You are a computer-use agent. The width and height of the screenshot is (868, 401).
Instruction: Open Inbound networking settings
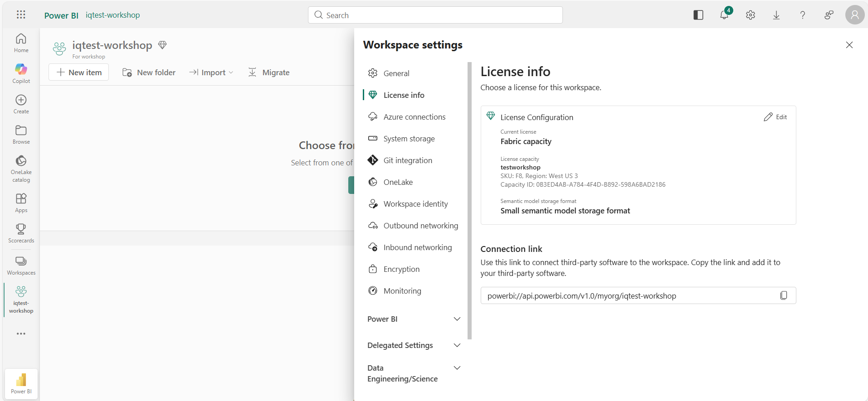pyautogui.click(x=414, y=247)
